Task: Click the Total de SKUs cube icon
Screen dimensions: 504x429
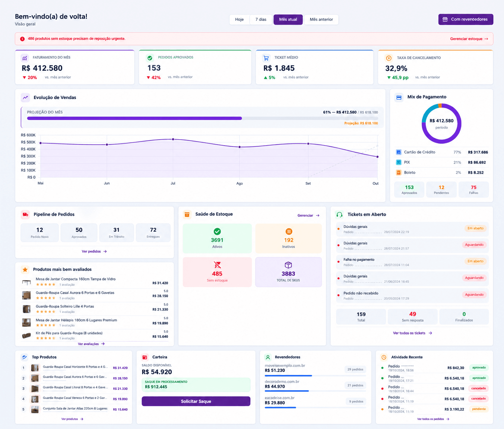Action: pyautogui.click(x=288, y=265)
